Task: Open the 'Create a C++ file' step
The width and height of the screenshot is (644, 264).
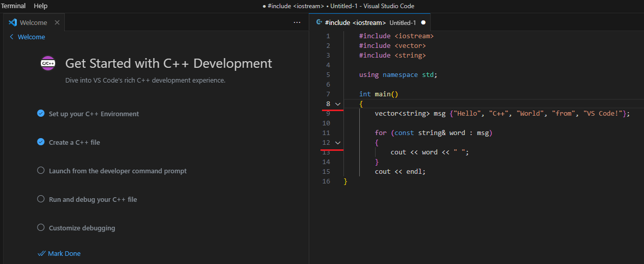Action: (x=75, y=142)
